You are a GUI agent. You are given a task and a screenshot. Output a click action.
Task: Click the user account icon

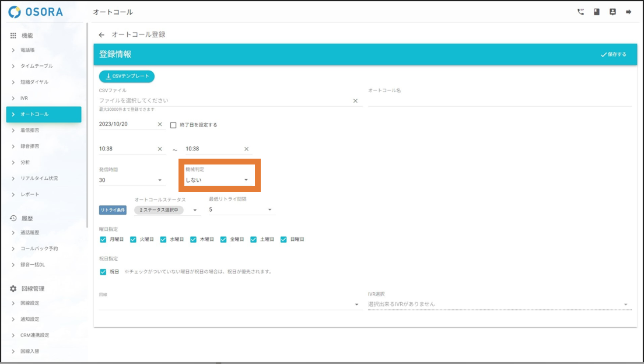[612, 12]
